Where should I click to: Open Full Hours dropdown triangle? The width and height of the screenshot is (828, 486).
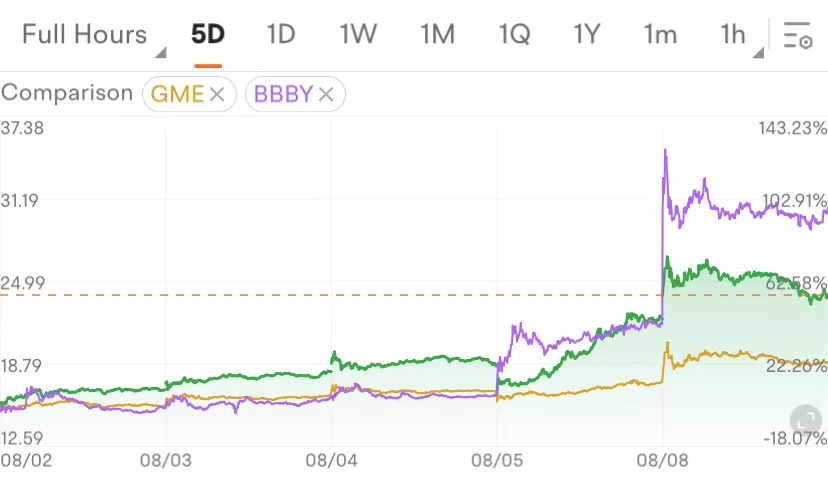point(161,52)
